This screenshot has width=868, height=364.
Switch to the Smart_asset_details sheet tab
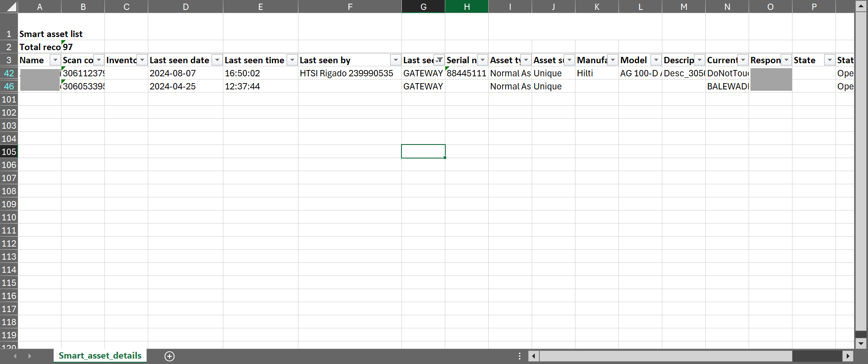(100, 356)
